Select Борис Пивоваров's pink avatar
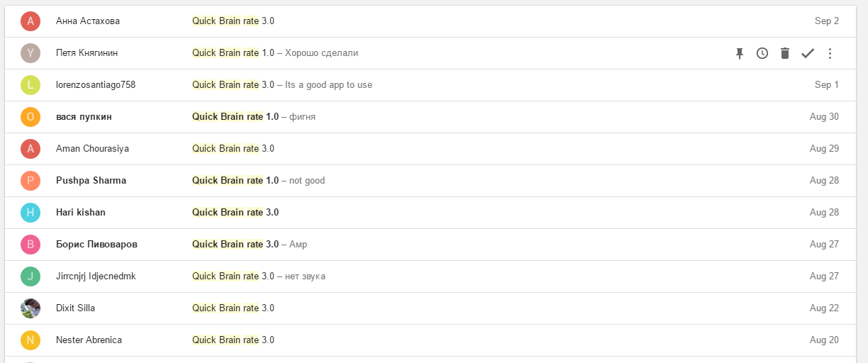The image size is (868, 363). pyautogui.click(x=30, y=245)
